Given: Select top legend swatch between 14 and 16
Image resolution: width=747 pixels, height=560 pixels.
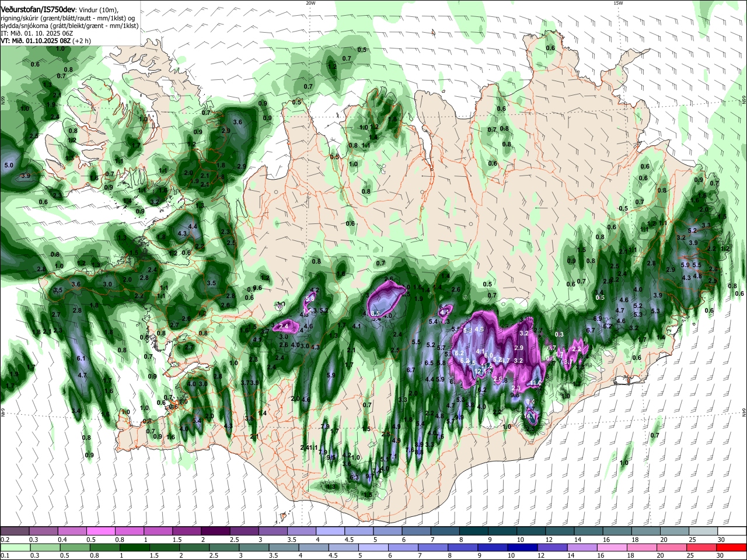Looking at the screenshot, I should click(589, 531).
